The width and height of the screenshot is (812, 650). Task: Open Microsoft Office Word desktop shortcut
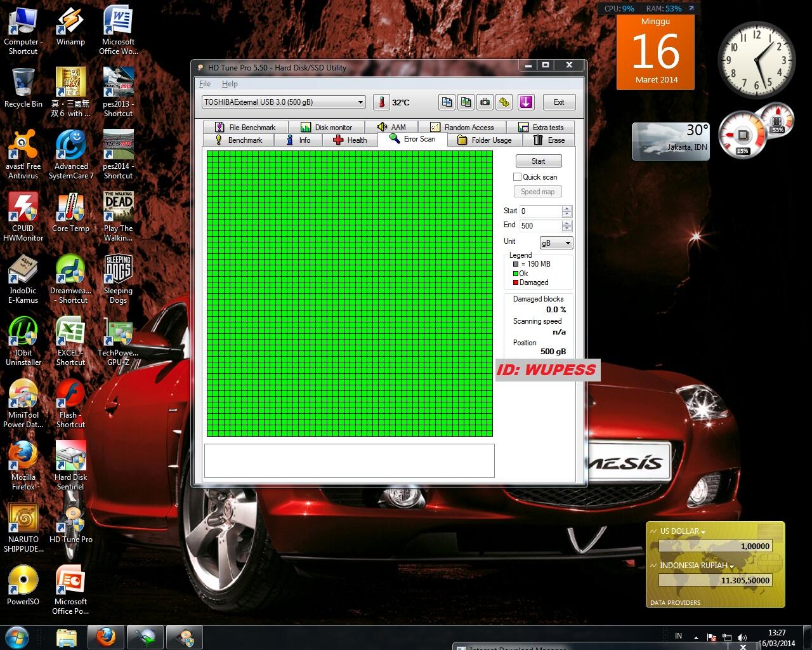point(118,30)
